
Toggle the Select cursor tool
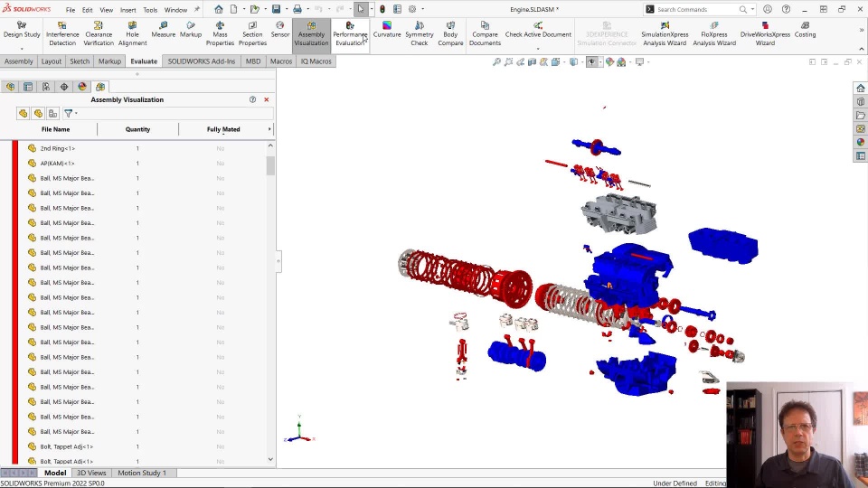tap(361, 9)
